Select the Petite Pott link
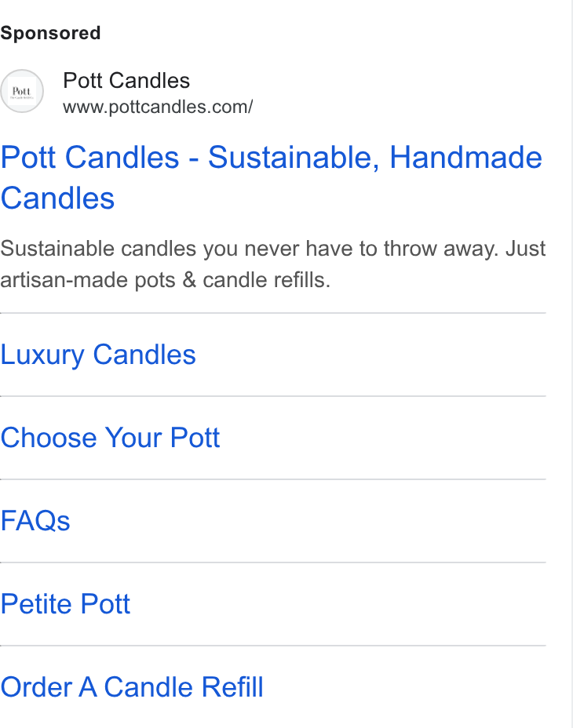The image size is (573, 728). click(65, 604)
